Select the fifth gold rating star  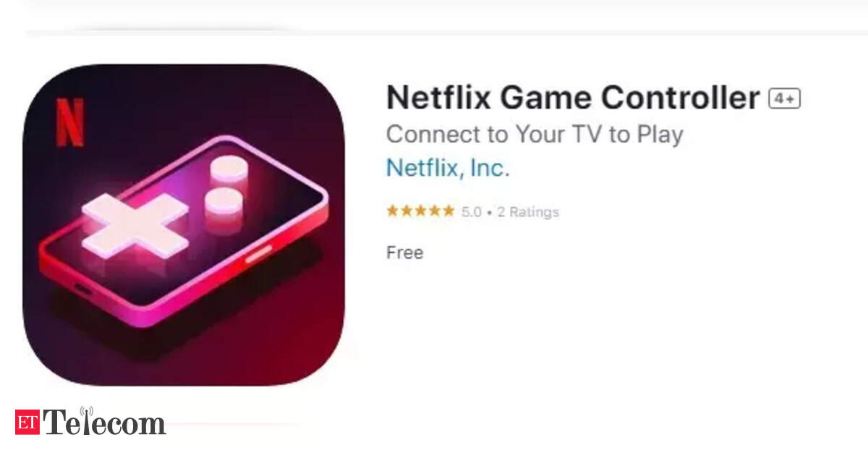[448, 211]
